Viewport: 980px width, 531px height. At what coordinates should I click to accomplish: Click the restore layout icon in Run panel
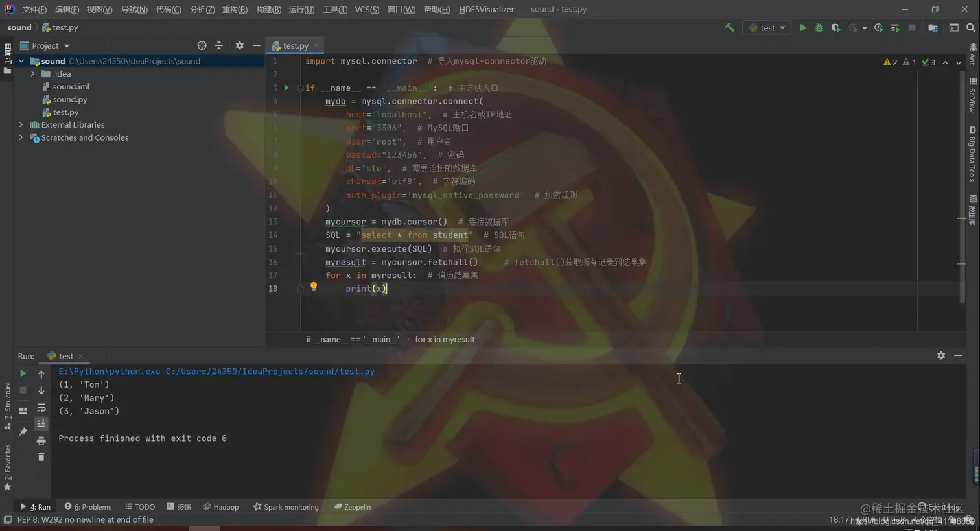(23, 410)
